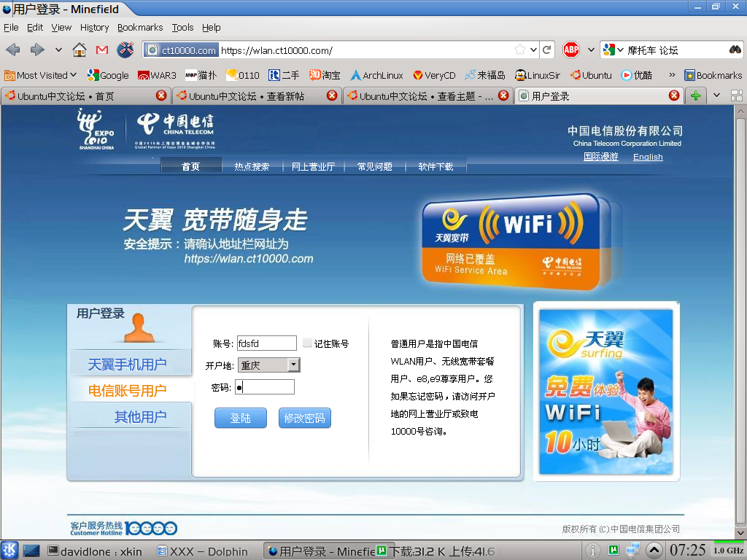The image size is (747, 560).
Task: Switch to the Ubuntu中文论坛 查看主题 tab
Action: [427, 96]
